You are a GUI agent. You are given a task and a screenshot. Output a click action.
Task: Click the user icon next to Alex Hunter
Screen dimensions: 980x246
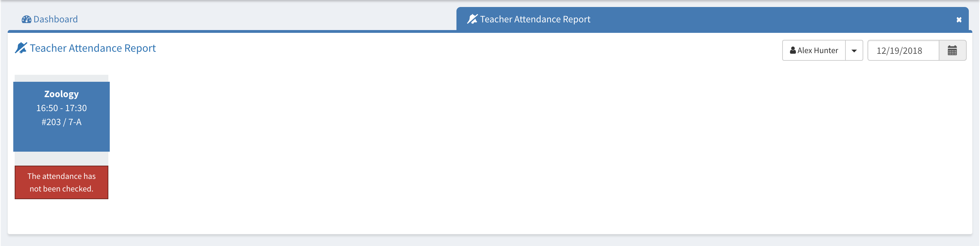(x=793, y=50)
